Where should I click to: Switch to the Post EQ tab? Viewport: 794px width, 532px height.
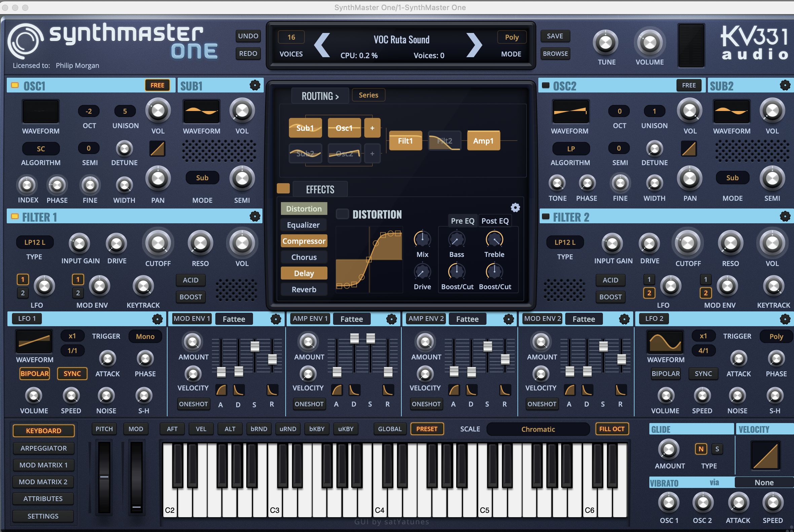495,221
